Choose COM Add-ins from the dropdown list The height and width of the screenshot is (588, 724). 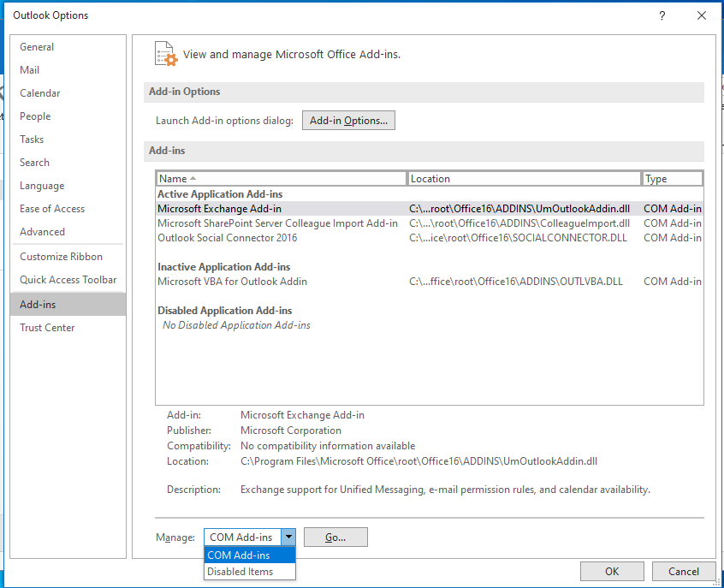[249, 555]
